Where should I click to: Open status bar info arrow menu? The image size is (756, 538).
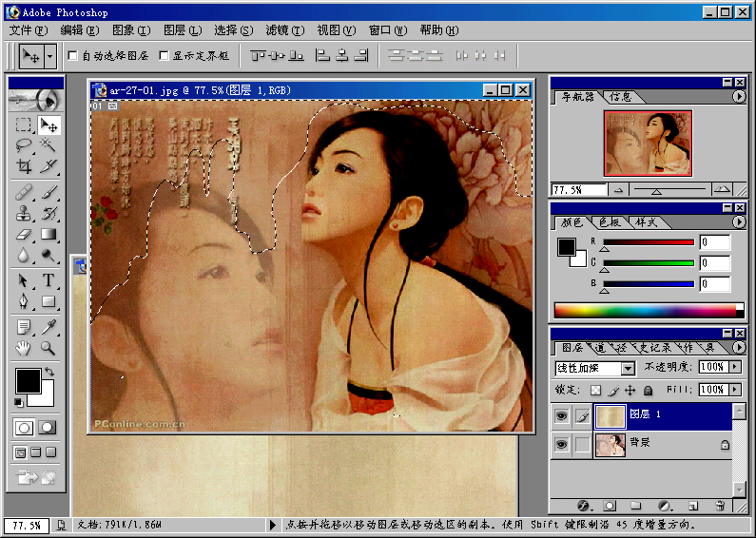tap(272, 525)
